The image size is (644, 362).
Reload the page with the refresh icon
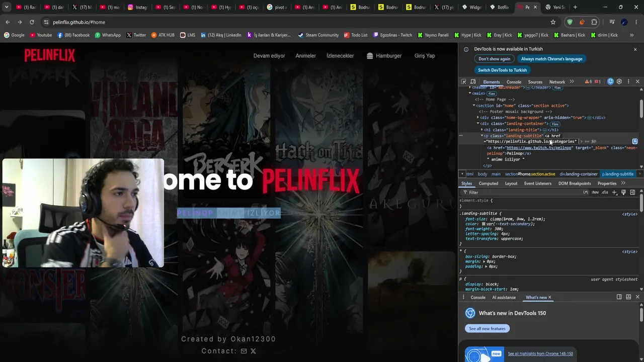(32, 22)
